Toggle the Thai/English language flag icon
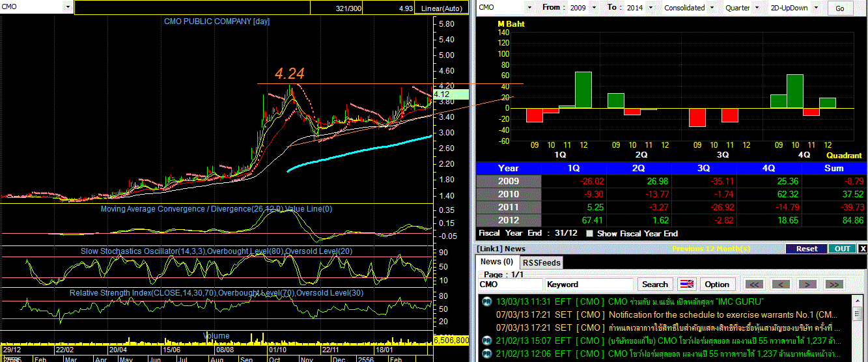 coord(686,285)
